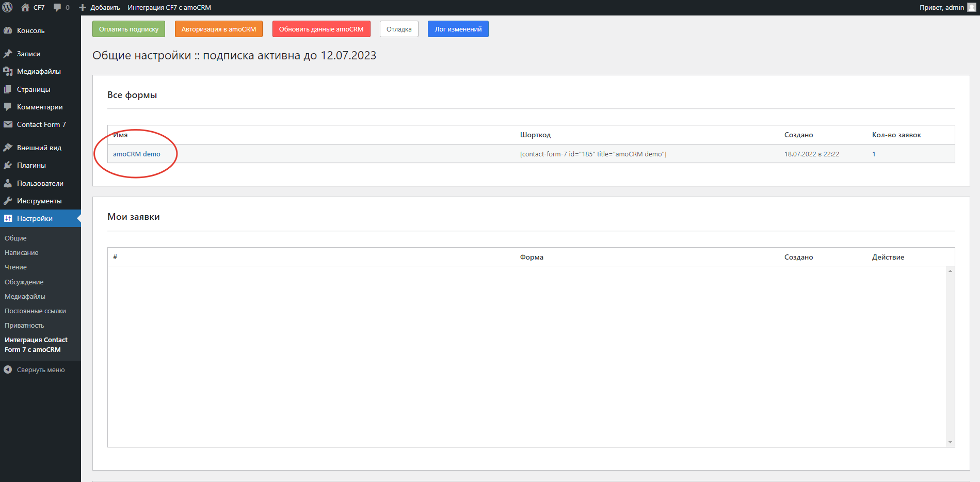
Task: Open the Добавить menu in the admin bar
Action: [98, 7]
